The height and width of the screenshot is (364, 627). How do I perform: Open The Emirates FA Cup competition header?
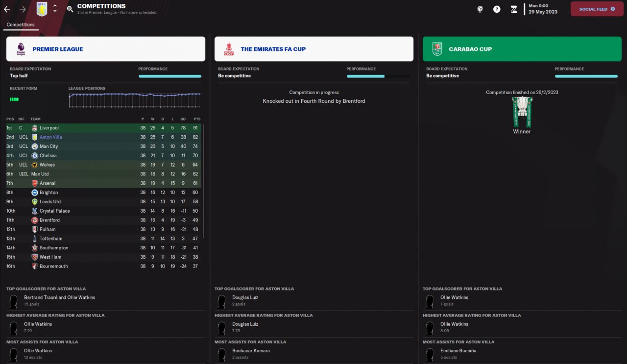[314, 49]
